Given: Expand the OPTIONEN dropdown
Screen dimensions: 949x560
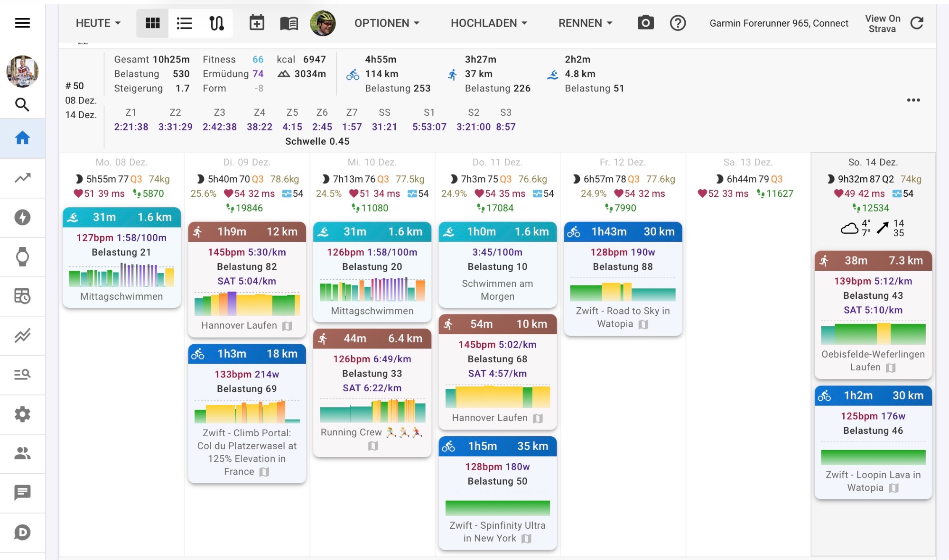Looking at the screenshot, I should point(387,23).
